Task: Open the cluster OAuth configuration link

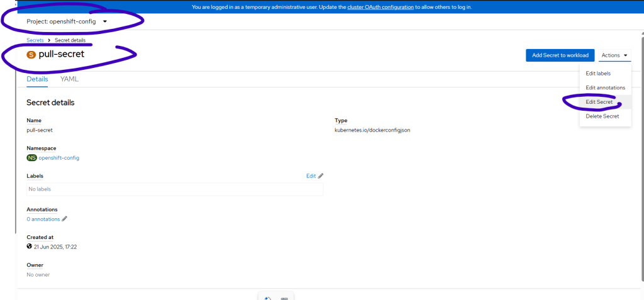Action: point(381,7)
